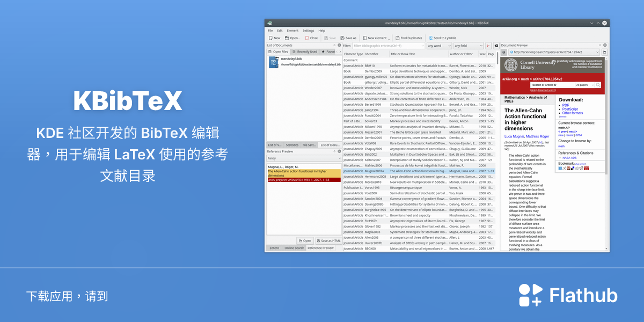This screenshot has height=322, width=644.
Task: Close the List of Documents panel
Action: (x=339, y=45)
